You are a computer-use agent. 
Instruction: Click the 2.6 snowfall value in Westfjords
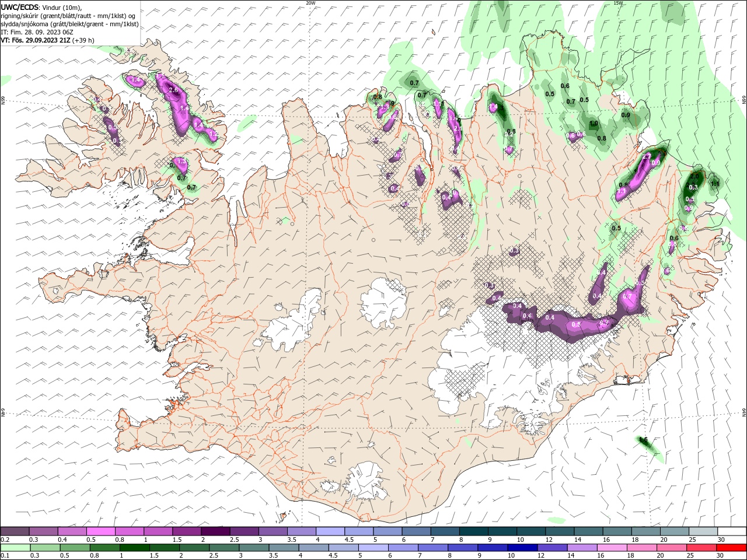click(173, 90)
